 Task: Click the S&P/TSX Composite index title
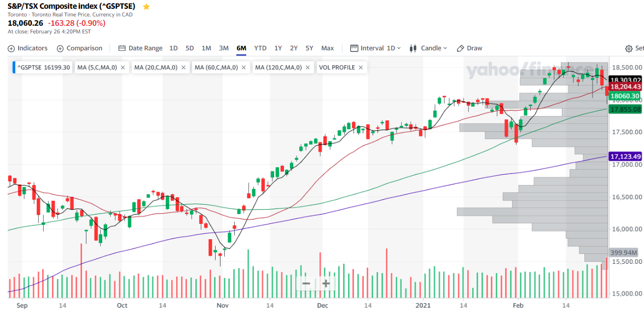point(72,7)
